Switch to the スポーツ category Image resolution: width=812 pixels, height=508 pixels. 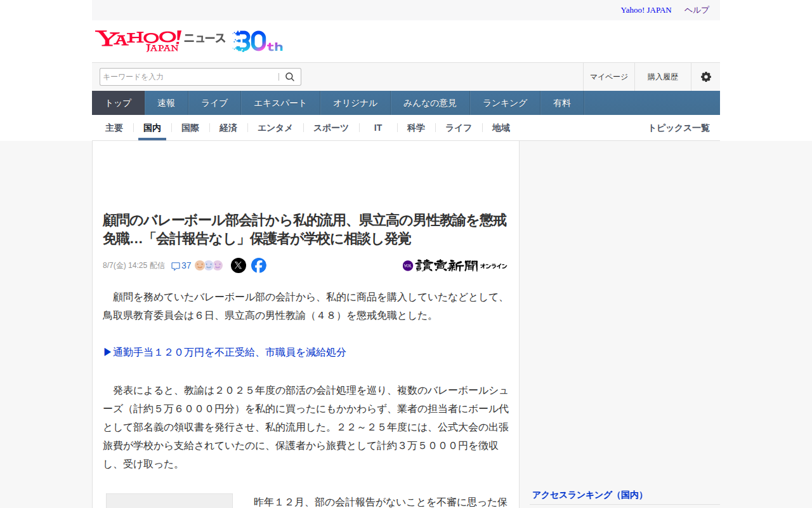(331, 128)
